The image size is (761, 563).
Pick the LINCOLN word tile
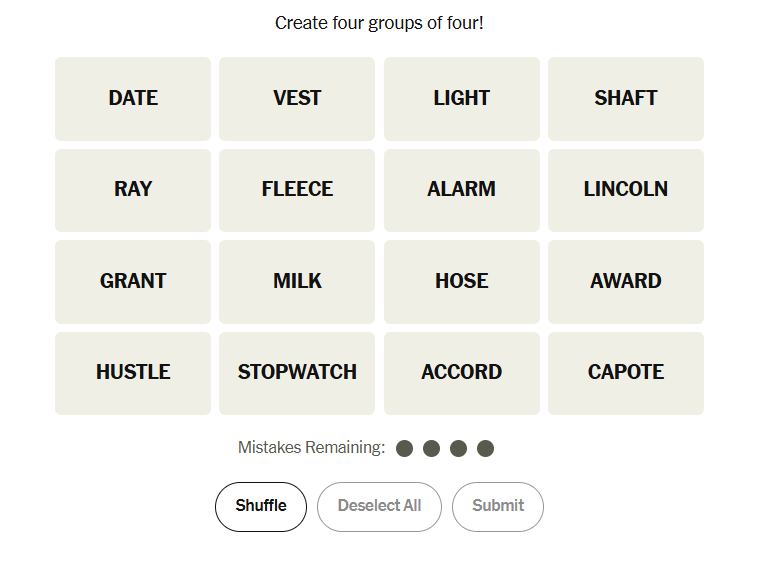point(625,190)
